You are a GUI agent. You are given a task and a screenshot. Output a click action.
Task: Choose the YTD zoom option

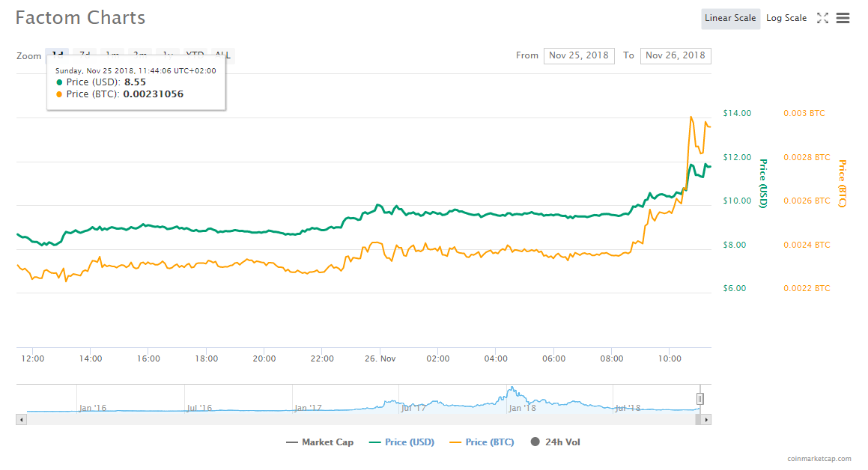(195, 55)
